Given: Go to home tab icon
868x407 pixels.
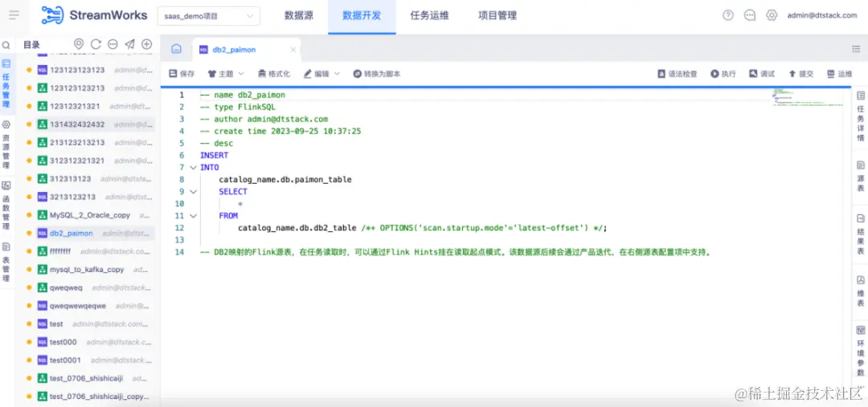Looking at the screenshot, I should pos(176,49).
